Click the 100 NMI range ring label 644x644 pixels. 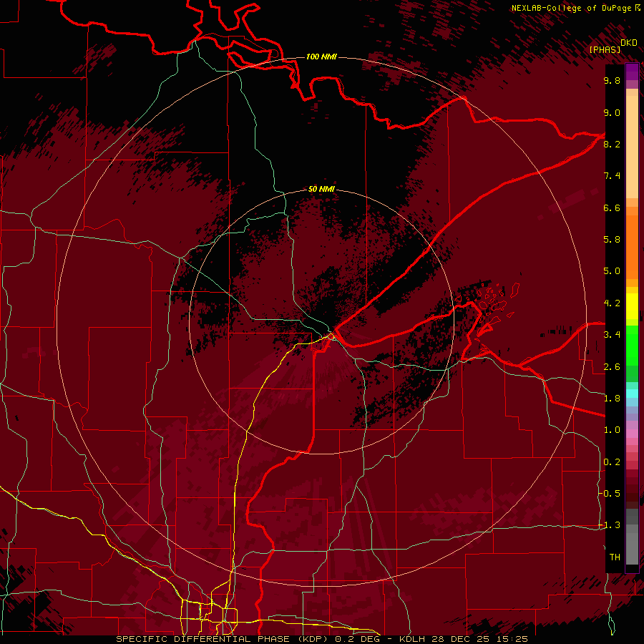tap(321, 57)
